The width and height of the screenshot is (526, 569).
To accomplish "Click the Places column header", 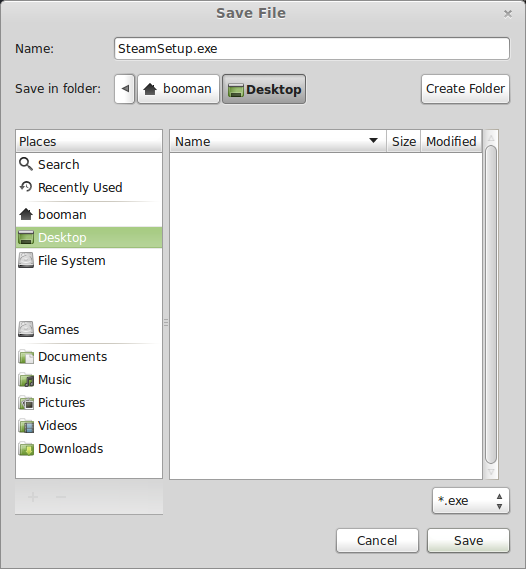I will (89, 141).
